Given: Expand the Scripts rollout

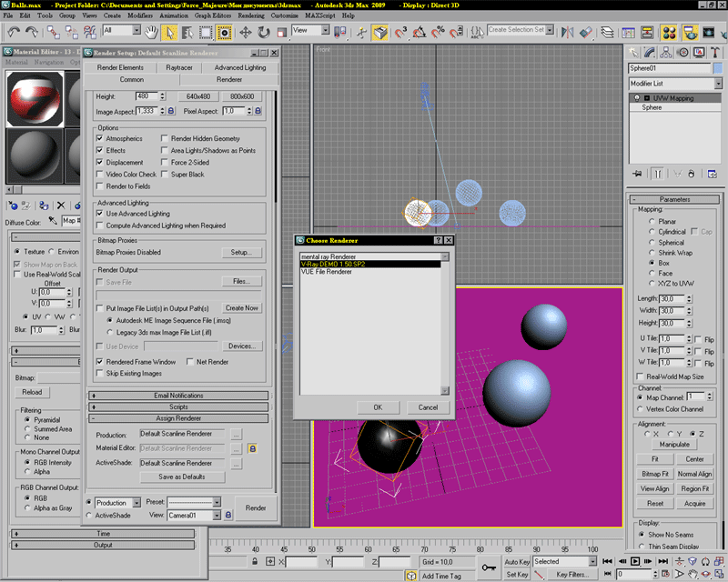Looking at the screenshot, I should [x=178, y=407].
